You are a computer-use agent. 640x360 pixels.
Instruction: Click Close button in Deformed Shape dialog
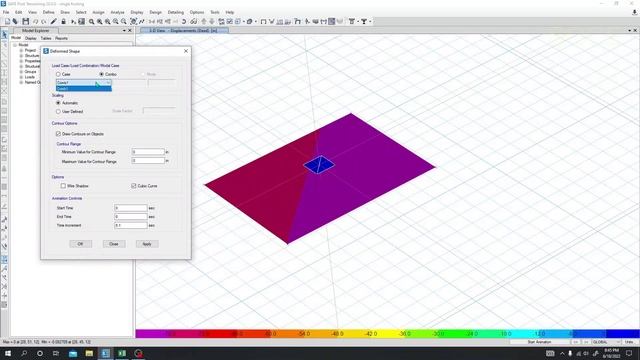tap(114, 244)
